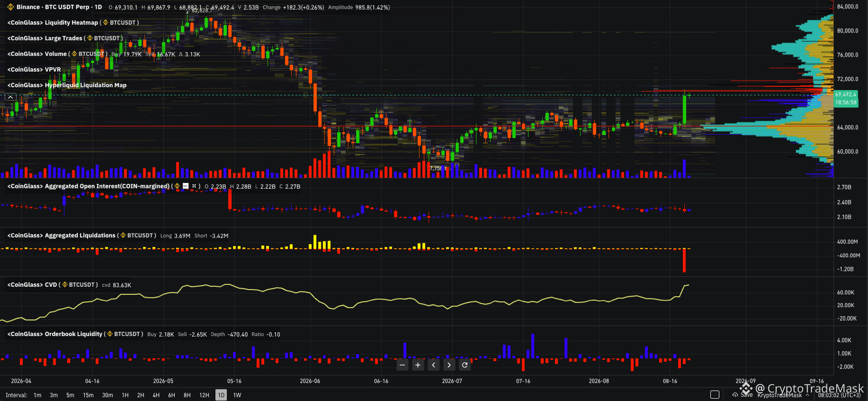Open the Hyperliquid Liquidation Map indicator legend
This screenshot has width=868, height=401.
coord(67,85)
